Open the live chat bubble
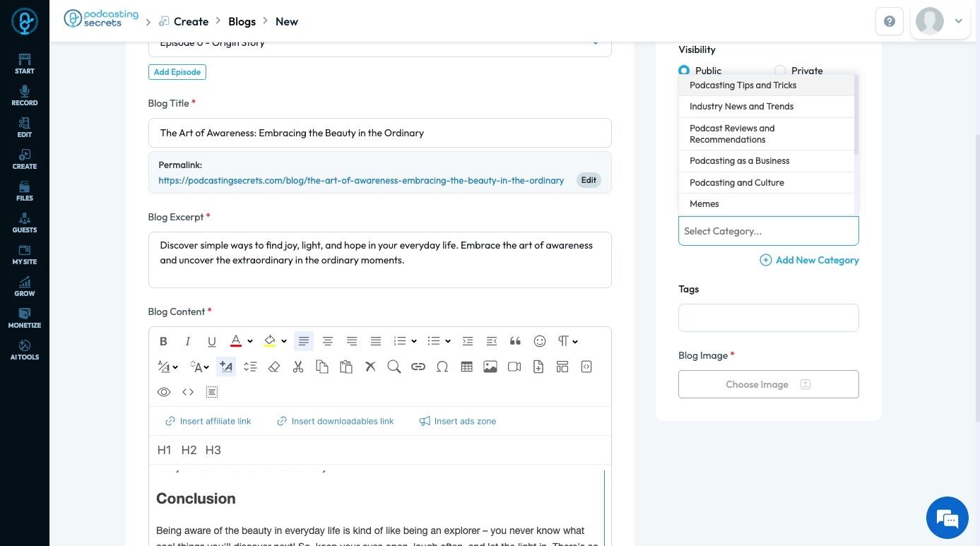Screen dimensions: 980x546 click(947, 518)
